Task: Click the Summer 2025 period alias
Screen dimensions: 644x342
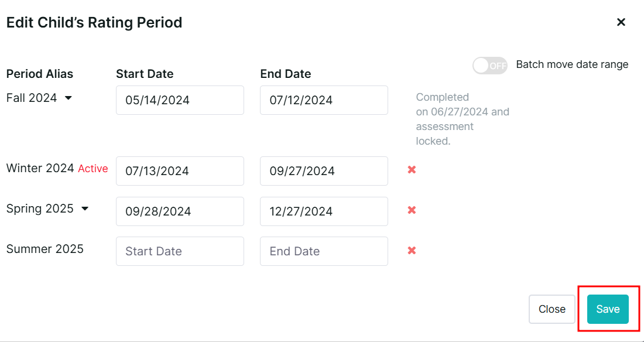Action: click(45, 249)
